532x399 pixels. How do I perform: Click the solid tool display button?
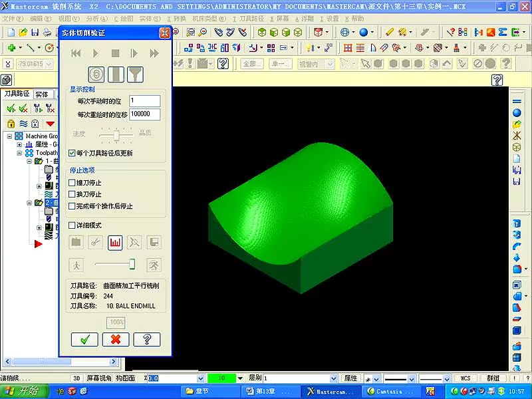(116, 74)
